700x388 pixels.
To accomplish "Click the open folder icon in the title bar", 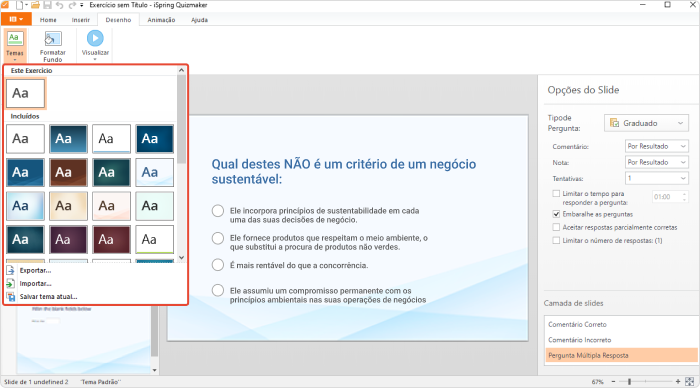I will click(x=35, y=5).
